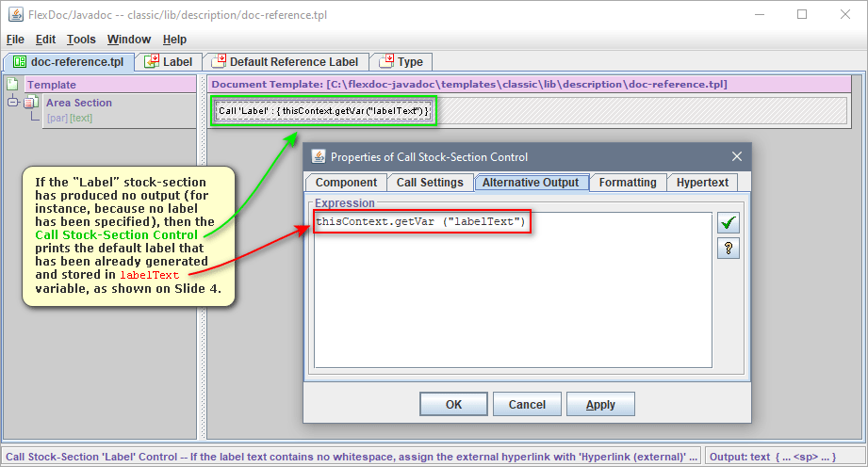Open the Hypertext tab
Screen dimensions: 868x467
point(702,183)
